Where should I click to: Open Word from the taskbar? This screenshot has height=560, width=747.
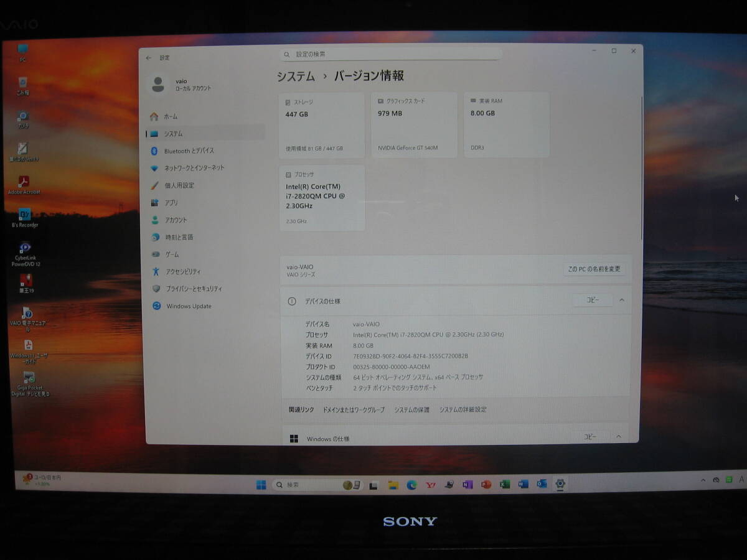pos(523,484)
